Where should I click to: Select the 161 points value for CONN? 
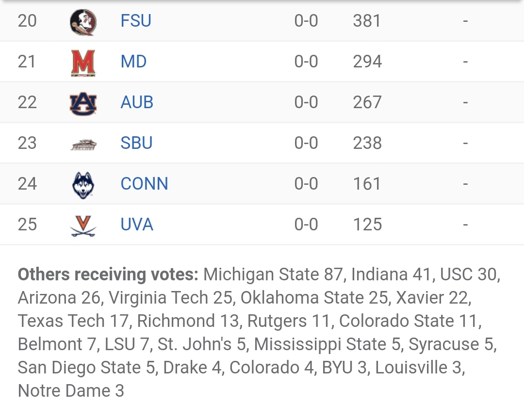coord(367,184)
